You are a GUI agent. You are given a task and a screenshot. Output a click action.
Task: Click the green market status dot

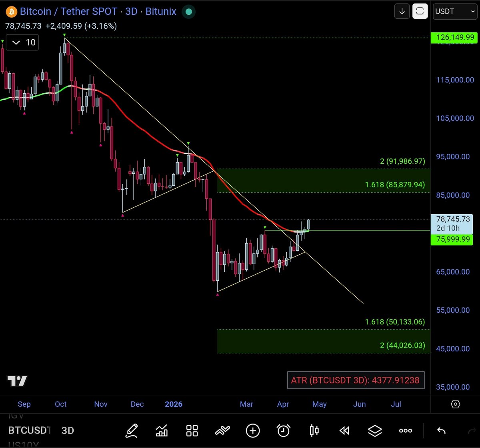tap(188, 12)
